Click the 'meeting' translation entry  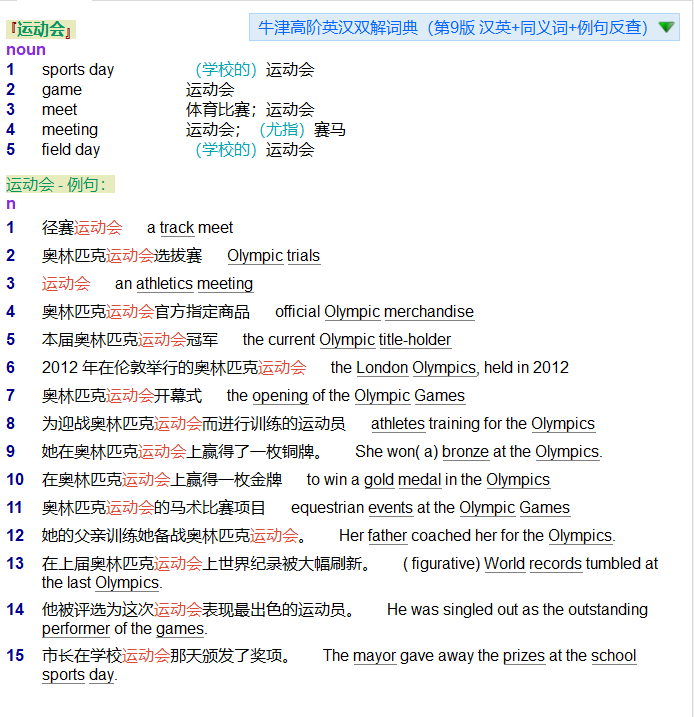click(70, 130)
